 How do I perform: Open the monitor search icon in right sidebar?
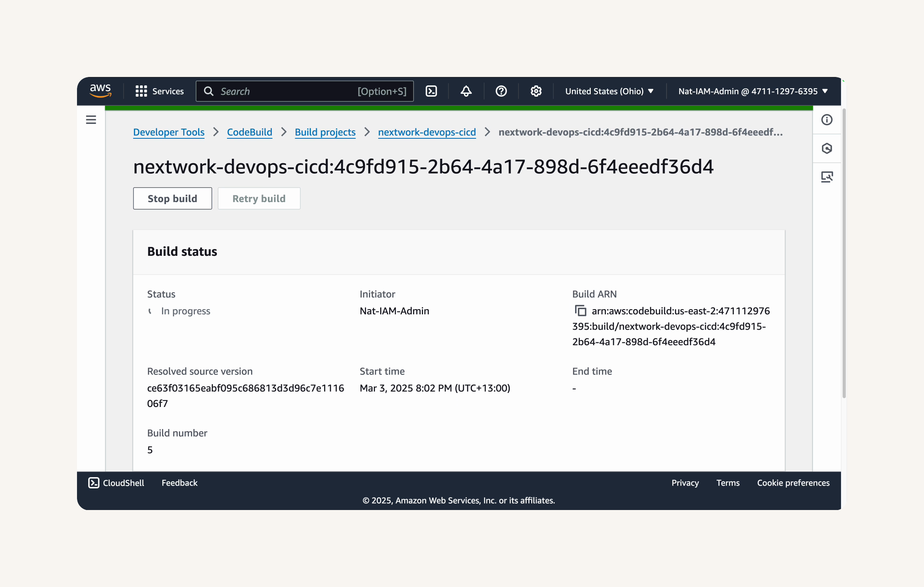pyautogui.click(x=827, y=177)
